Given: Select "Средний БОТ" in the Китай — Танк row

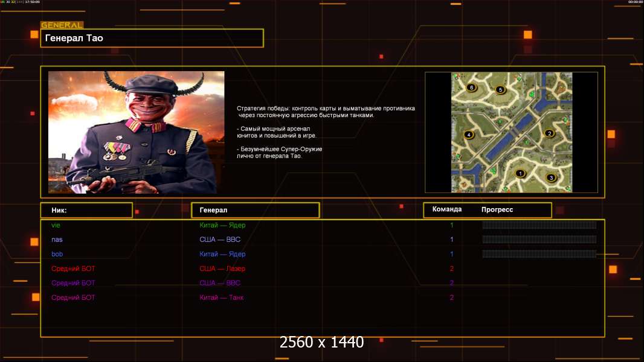Looking at the screenshot, I should 73,297.
